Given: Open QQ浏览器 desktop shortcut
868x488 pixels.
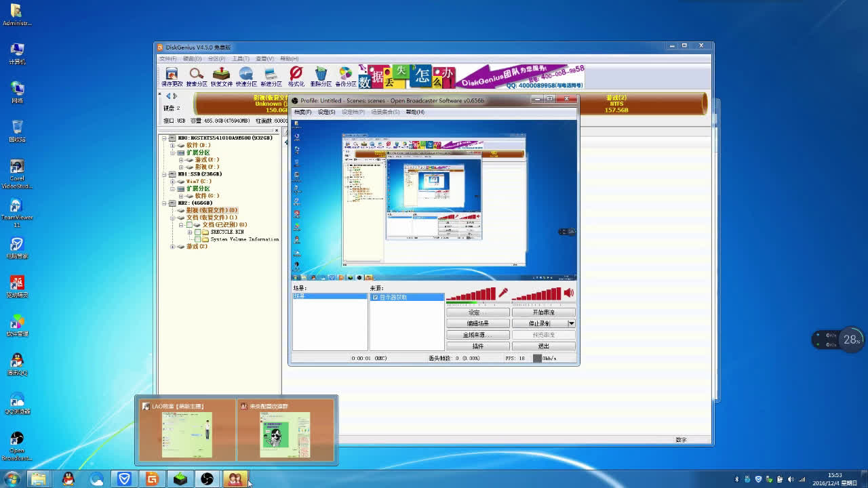Looking at the screenshot, I should pos(17,402).
